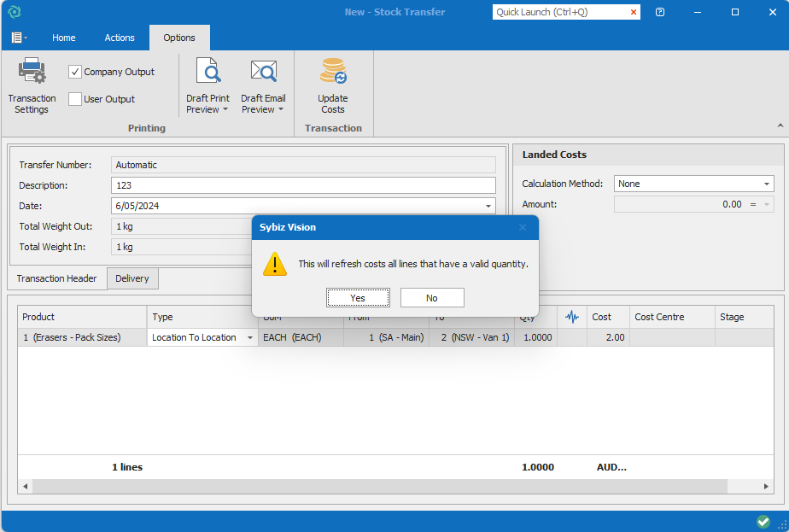The width and height of the screenshot is (789, 532).
Task: Click the Description input field
Action: 303,185
